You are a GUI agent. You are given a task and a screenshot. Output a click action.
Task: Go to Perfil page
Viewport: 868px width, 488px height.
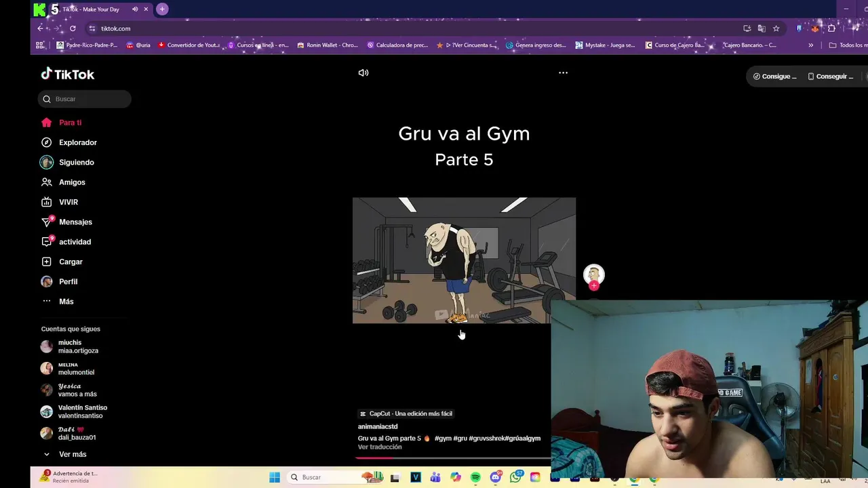(x=59, y=281)
